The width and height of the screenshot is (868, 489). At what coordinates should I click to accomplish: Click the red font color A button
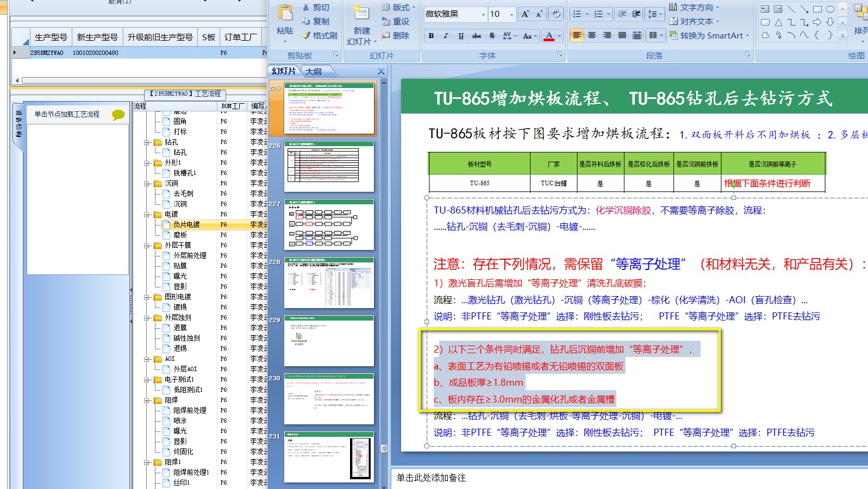(x=549, y=36)
